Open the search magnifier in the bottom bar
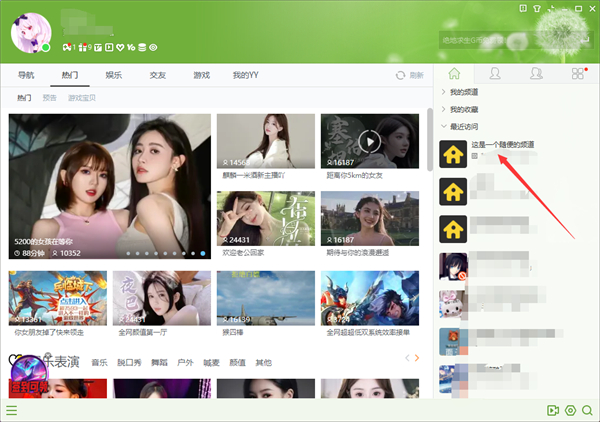Screen dimensions: 600x422 (587, 411)
